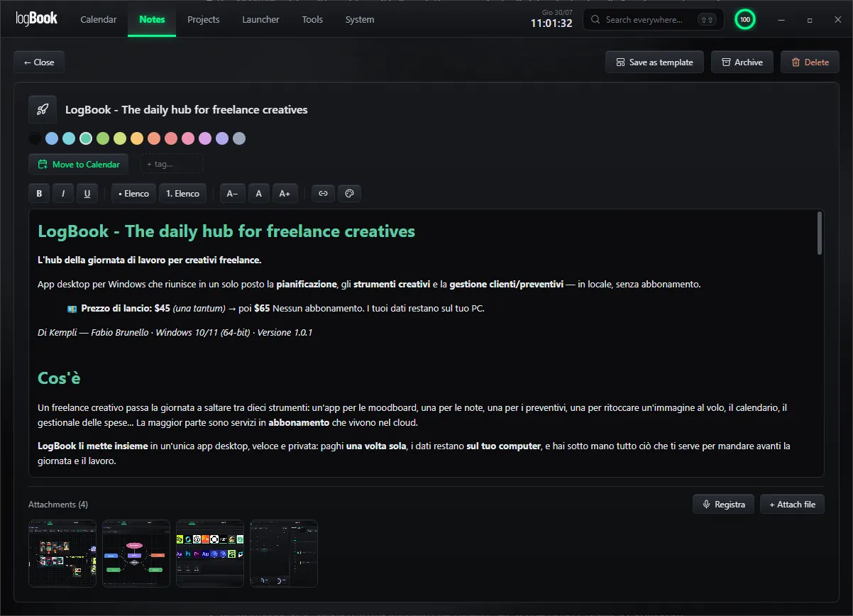Screen dimensions: 853x616
Task: Select the coral-red note color swatch
Action: [171, 138]
